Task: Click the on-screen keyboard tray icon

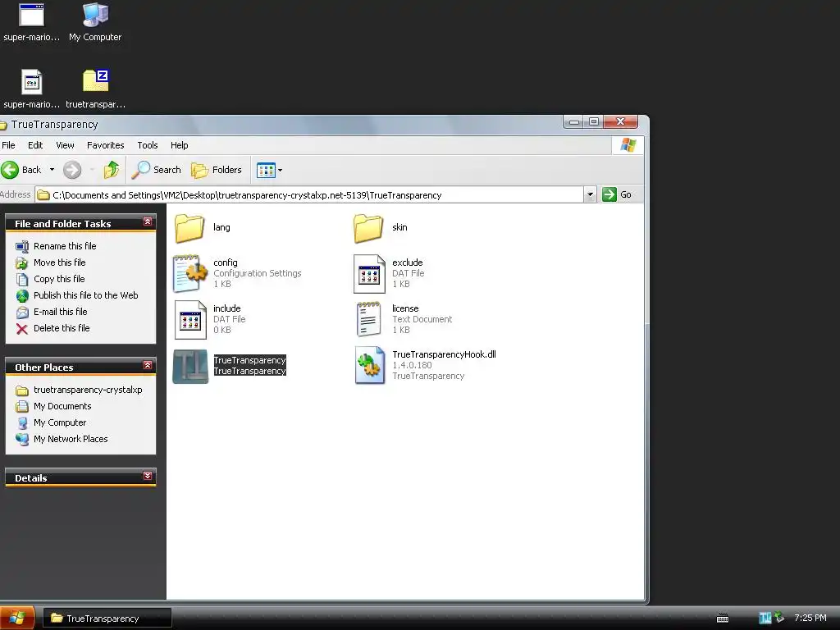Action: click(x=723, y=619)
